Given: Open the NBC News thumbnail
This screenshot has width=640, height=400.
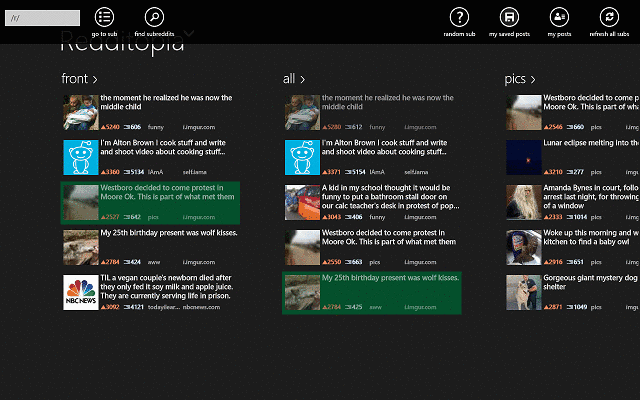Looking at the screenshot, I should (81, 292).
